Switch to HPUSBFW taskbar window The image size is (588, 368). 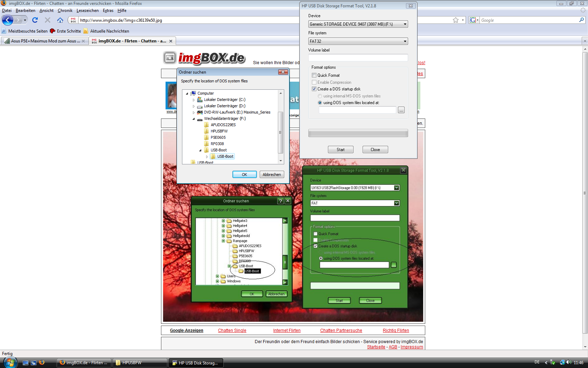(x=140, y=363)
